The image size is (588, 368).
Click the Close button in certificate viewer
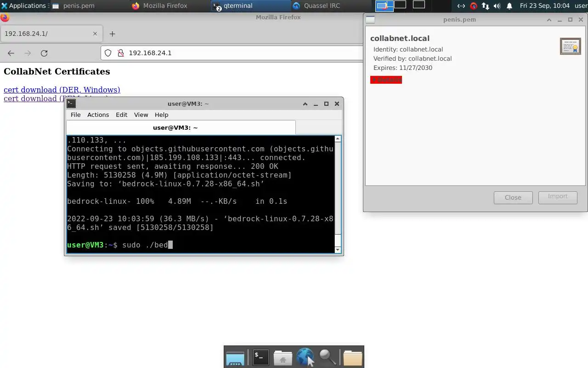click(513, 197)
